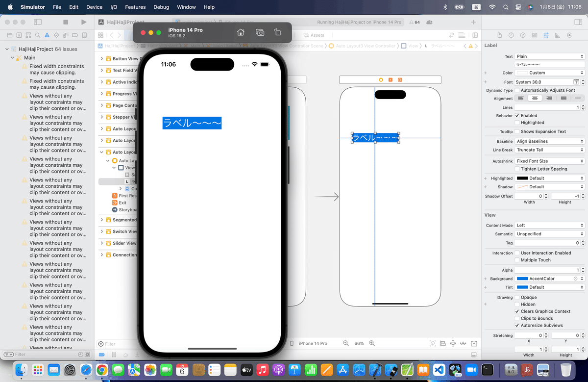Viewport: 588px width, 382px height.
Task: Open the label Color Custom swatch
Action: click(x=522, y=73)
